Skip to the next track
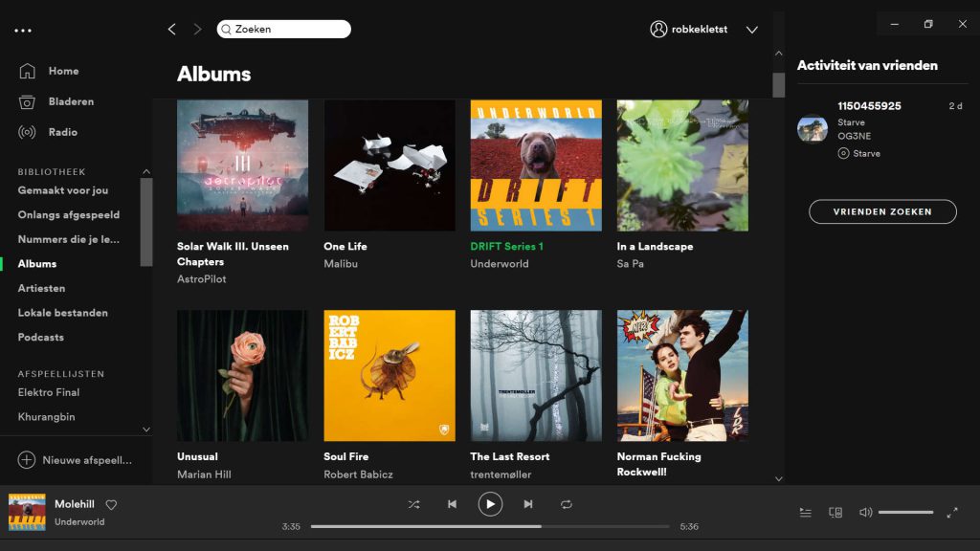This screenshot has height=551, width=980. pos(528,504)
